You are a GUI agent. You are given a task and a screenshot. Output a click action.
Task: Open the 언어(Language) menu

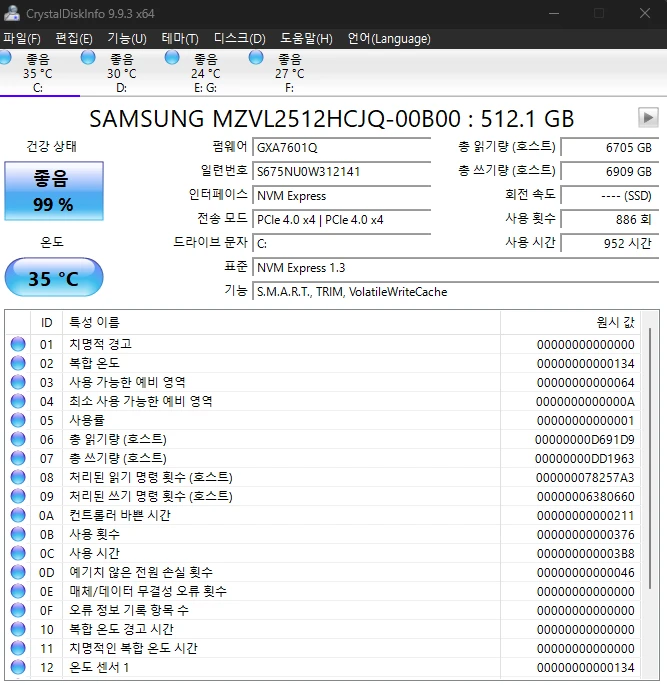tap(389, 39)
